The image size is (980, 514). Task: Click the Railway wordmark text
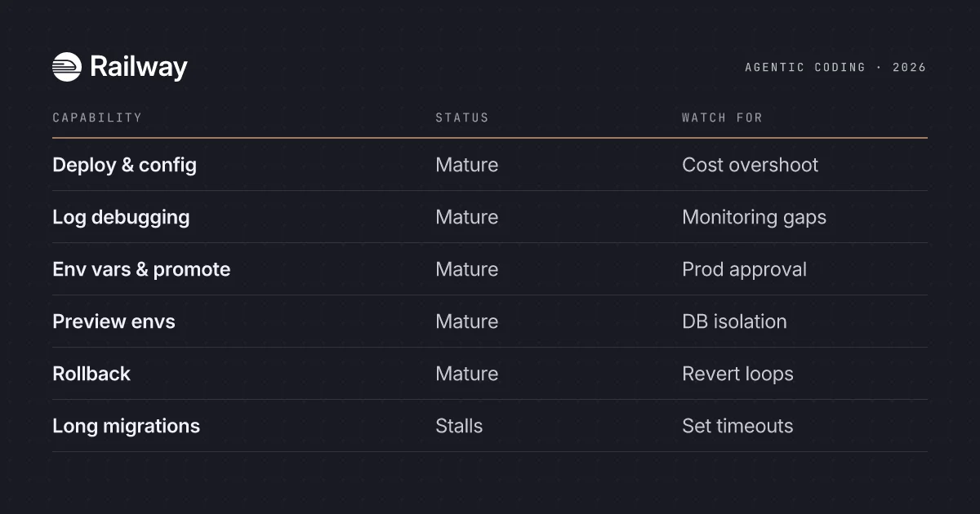pos(139,67)
